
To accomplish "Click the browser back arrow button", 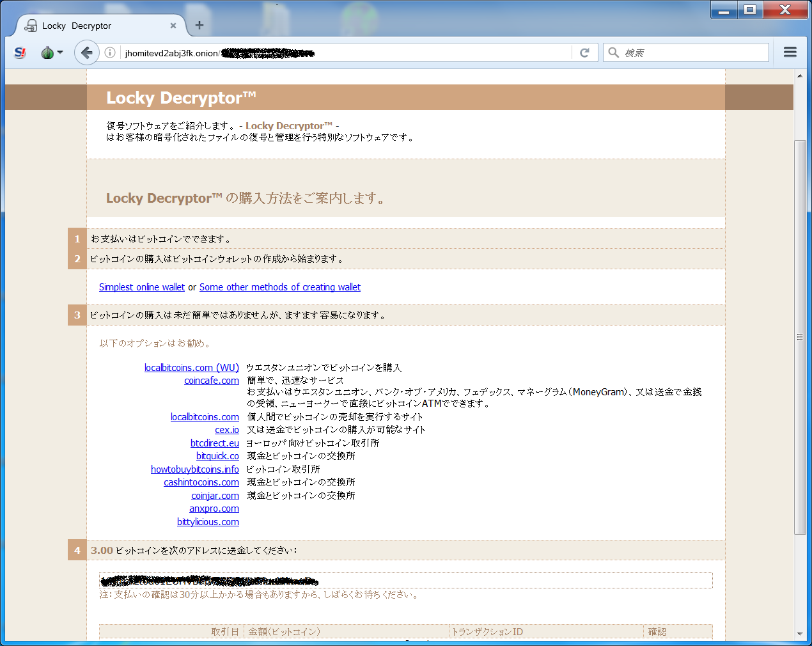I will coord(87,52).
